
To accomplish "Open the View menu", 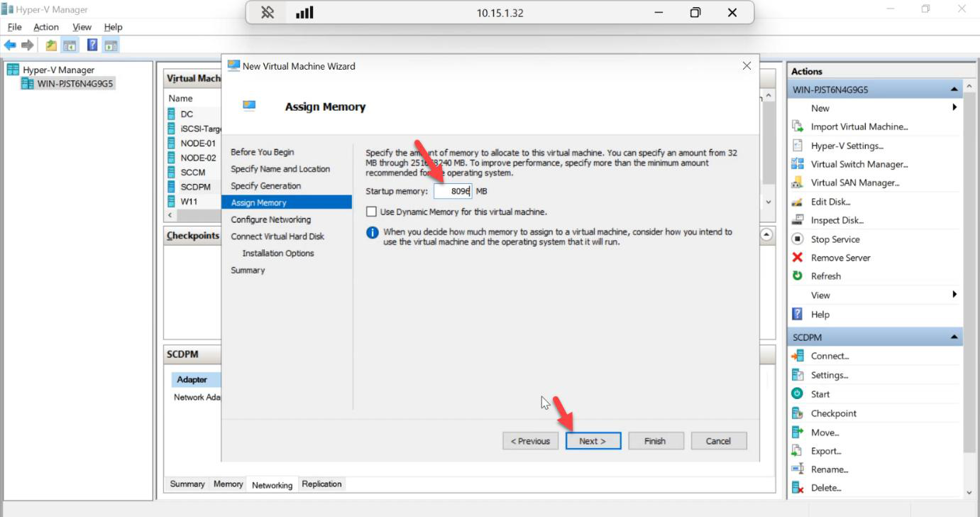I will click(82, 27).
